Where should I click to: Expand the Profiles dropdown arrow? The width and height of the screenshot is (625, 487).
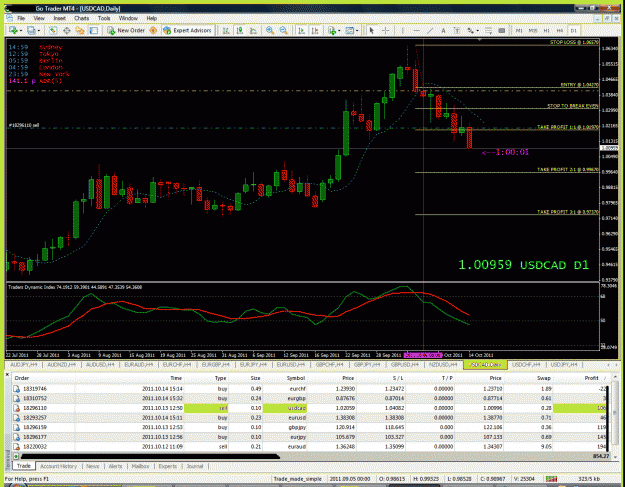point(38,31)
